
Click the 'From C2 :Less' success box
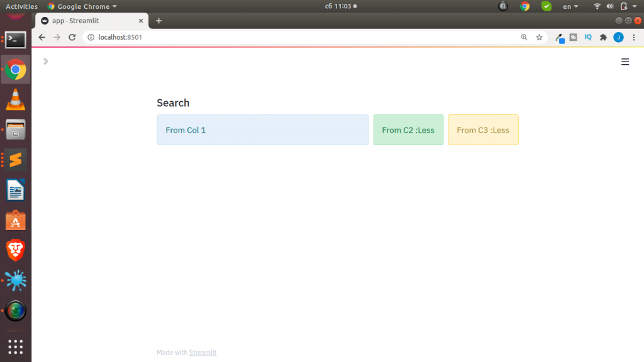coord(408,129)
